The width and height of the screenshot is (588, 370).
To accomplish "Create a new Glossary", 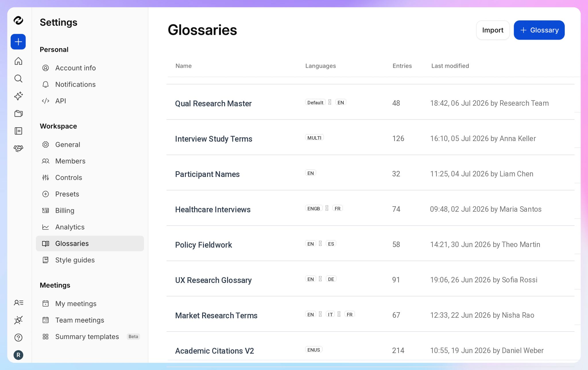I will (x=539, y=30).
